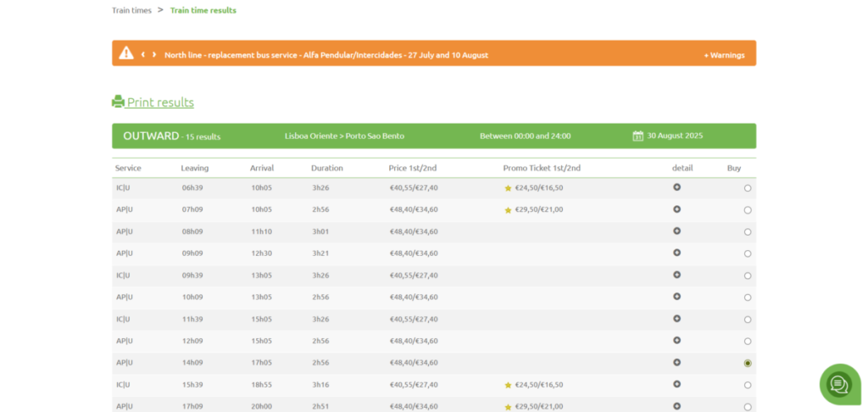This screenshot has height=412, width=868.
Task: Click price €48,40/€34,60 on 14h09 row
Action: point(414,363)
